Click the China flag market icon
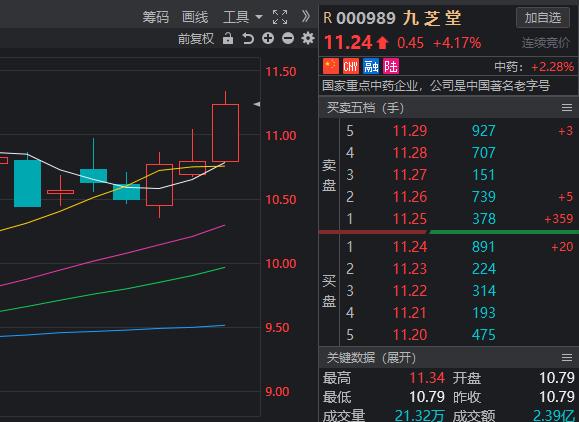 coord(331,66)
